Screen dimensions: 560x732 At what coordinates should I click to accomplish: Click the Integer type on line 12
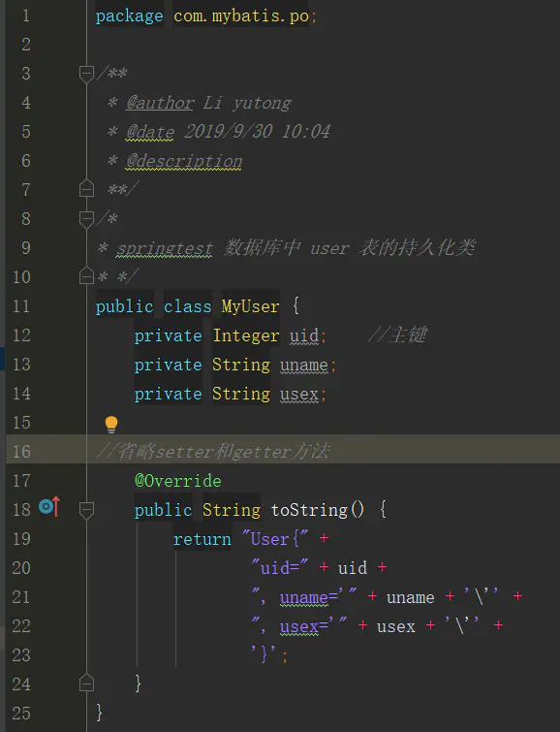246,335
